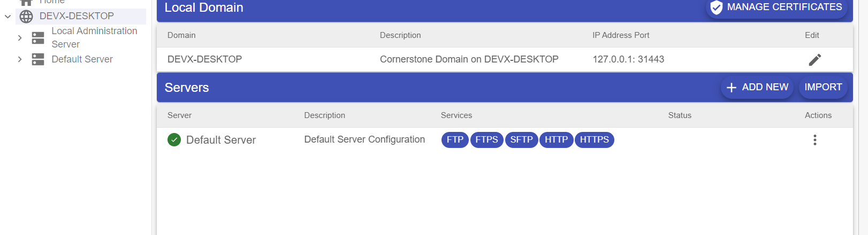Select Default Server in the sidebar tree
The image size is (868, 235).
pyautogui.click(x=82, y=59)
